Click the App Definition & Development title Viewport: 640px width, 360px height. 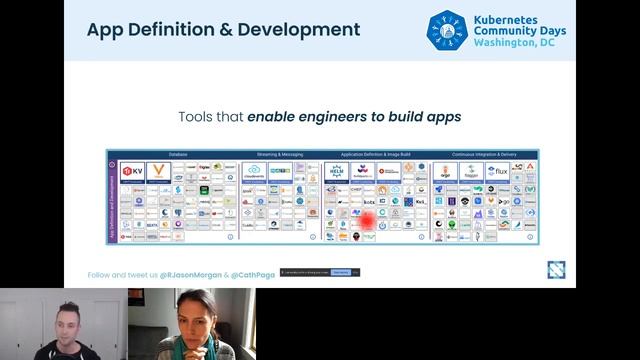(x=223, y=30)
